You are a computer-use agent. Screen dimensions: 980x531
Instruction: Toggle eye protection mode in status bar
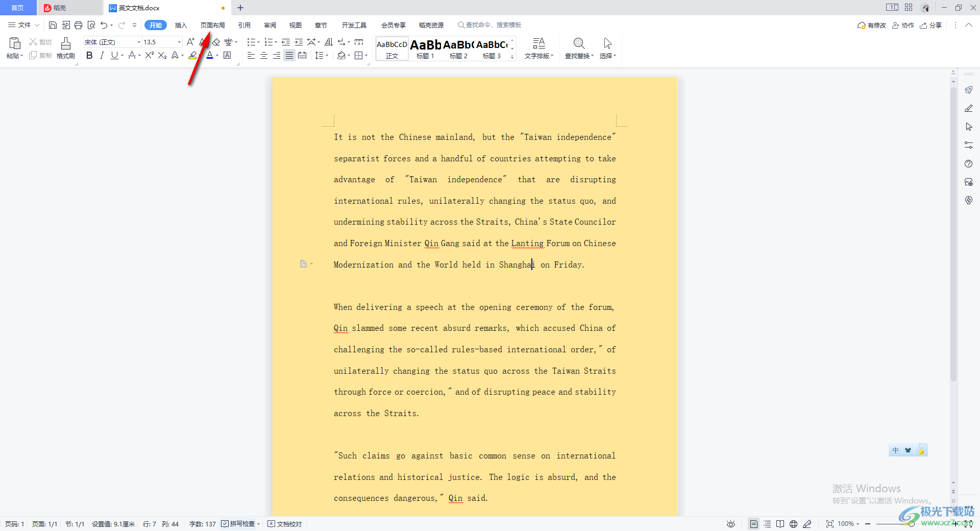click(731, 524)
